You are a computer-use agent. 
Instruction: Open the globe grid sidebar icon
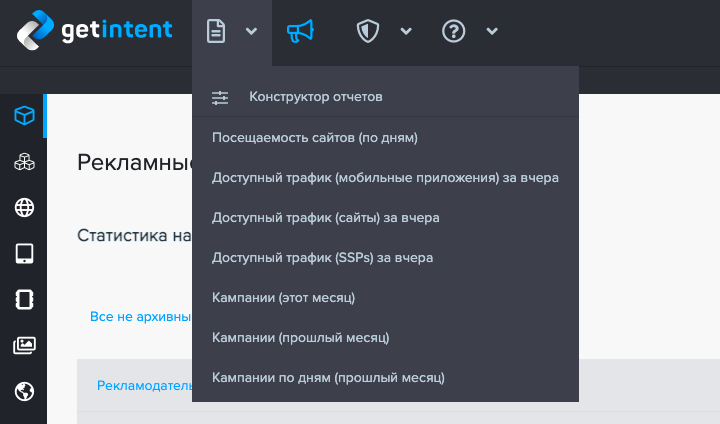coord(24,208)
